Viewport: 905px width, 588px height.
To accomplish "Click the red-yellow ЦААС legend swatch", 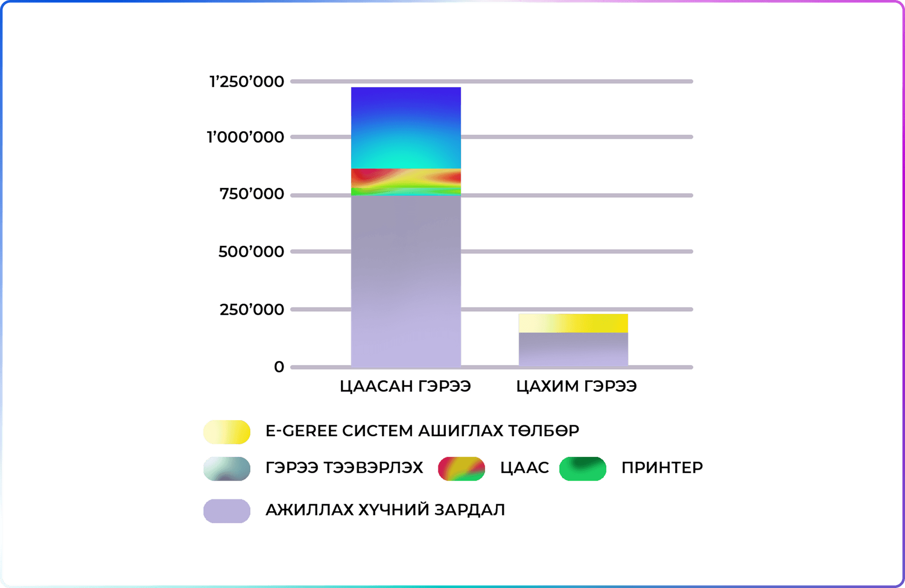I will (x=461, y=468).
